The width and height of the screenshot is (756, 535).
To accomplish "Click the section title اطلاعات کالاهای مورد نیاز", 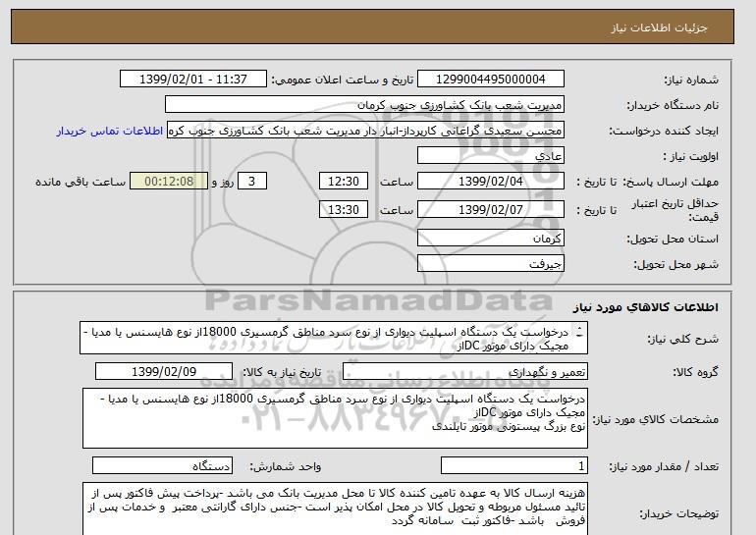I will 645,307.
